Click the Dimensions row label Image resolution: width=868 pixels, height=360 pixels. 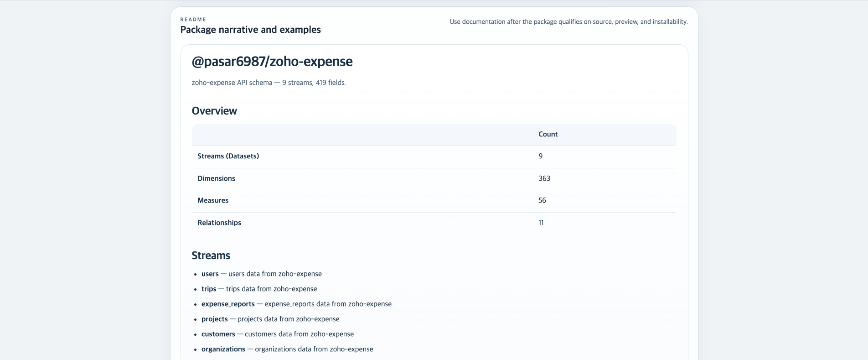[x=216, y=178]
